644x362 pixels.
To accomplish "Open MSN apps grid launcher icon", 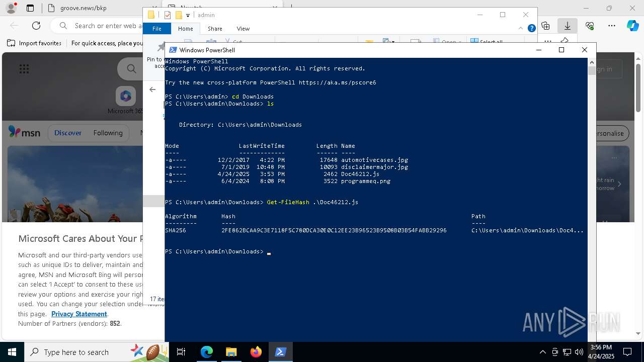I will coord(24,69).
